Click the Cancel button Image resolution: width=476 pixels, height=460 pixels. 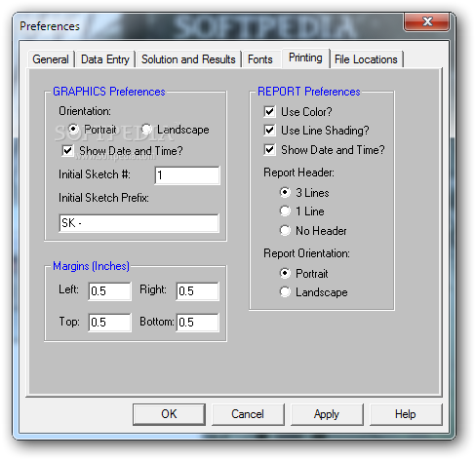coord(248,414)
